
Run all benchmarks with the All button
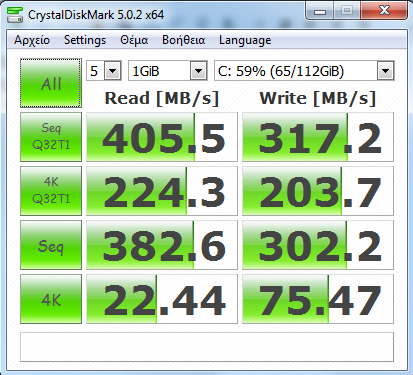click(x=51, y=83)
